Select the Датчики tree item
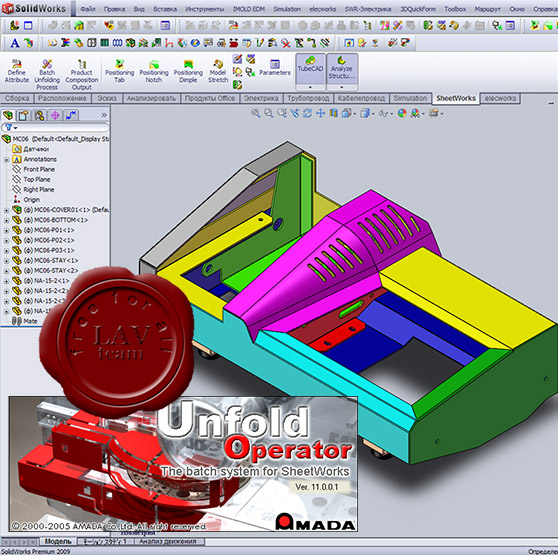The height and width of the screenshot is (555, 558). [x=36, y=149]
